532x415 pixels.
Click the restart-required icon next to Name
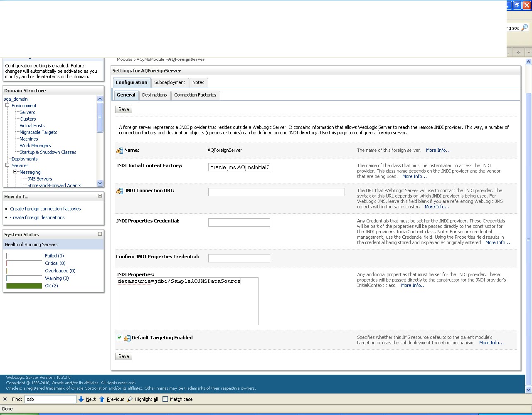(x=120, y=151)
